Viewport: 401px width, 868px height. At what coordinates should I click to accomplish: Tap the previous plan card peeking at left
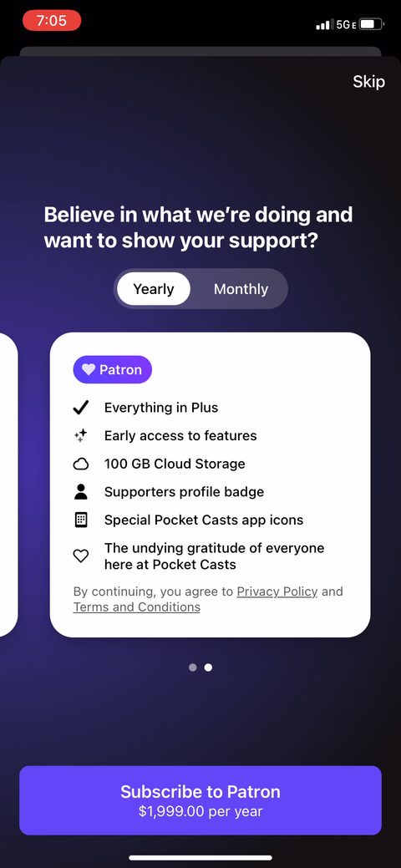[8, 485]
